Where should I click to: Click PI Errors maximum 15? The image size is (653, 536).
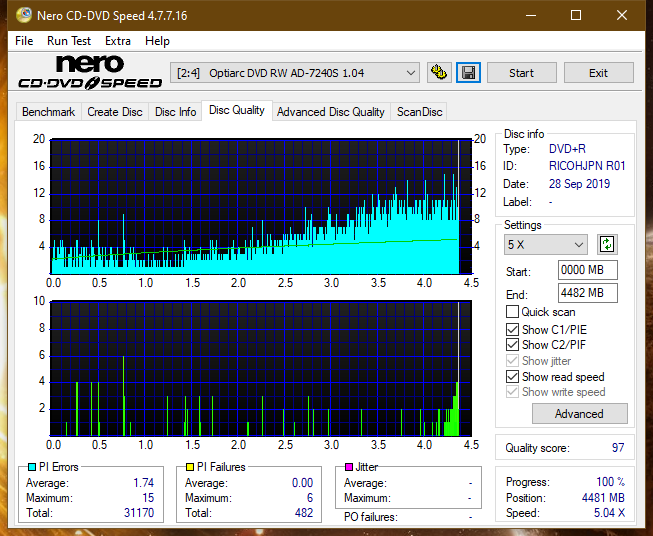click(148, 498)
